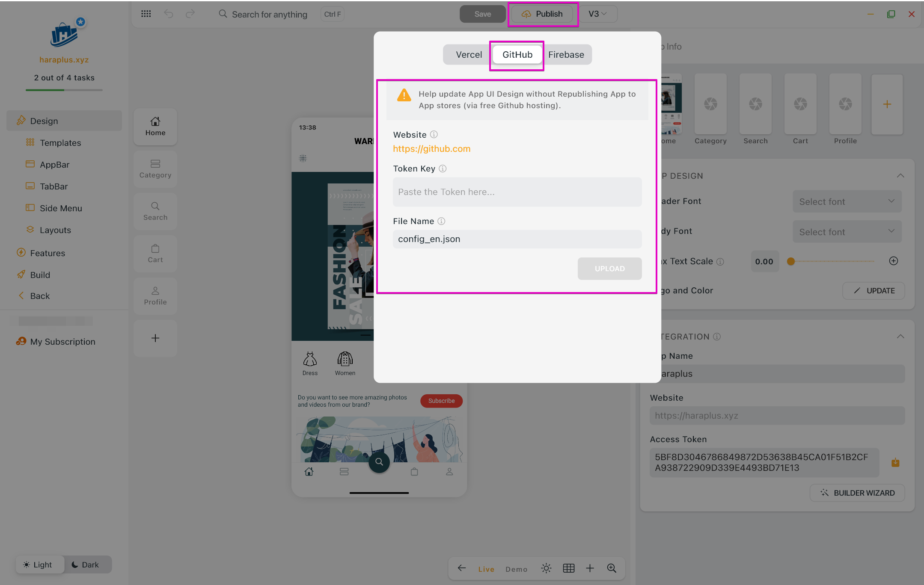The width and height of the screenshot is (924, 585).
Task: Click the redo arrow icon
Action: pos(190,14)
